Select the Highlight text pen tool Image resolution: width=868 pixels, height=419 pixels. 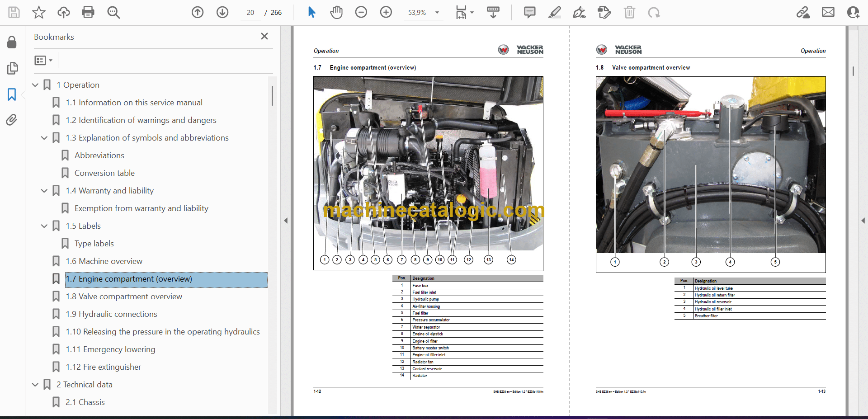coord(554,12)
